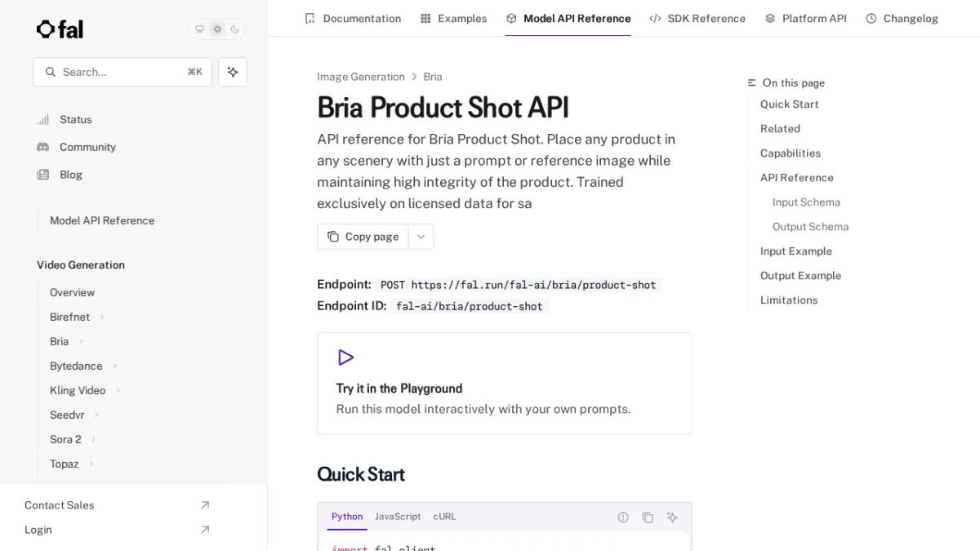Viewport: 980px width, 551px height.
Task: Open the Blog link
Action: [x=71, y=175]
